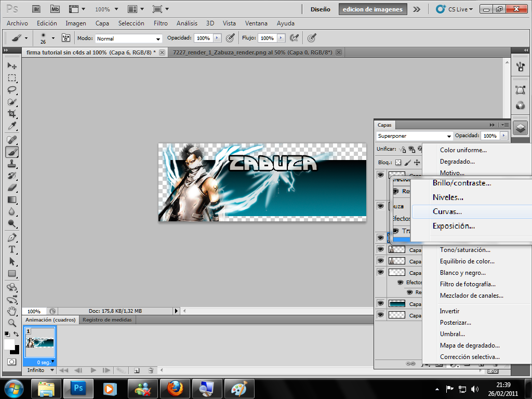Select animation frame 1 thumbnail

click(x=40, y=343)
